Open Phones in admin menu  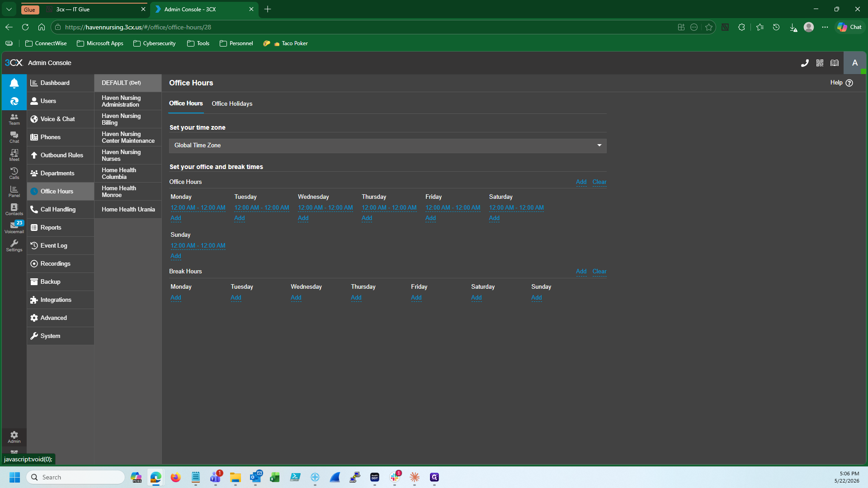coord(60,137)
